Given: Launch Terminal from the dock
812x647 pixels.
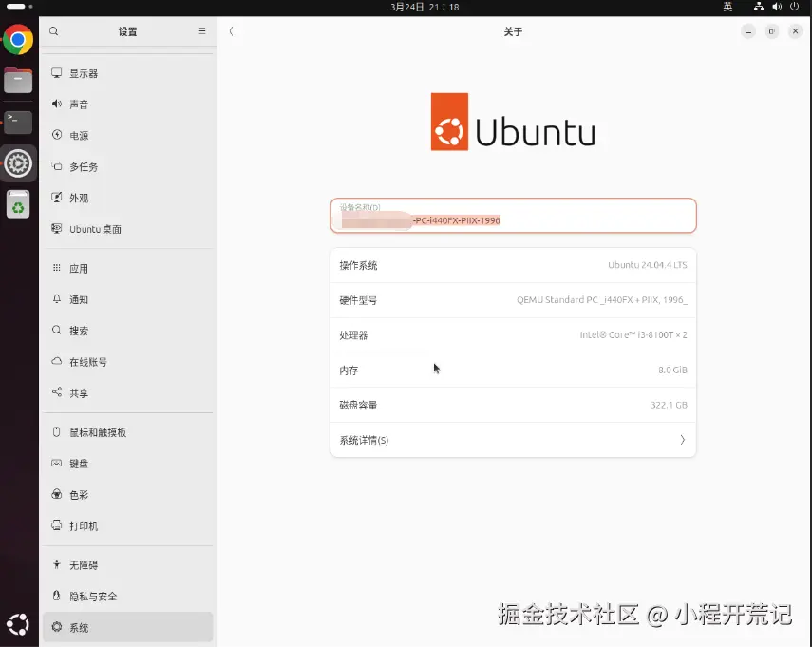Looking at the screenshot, I should pos(18,123).
